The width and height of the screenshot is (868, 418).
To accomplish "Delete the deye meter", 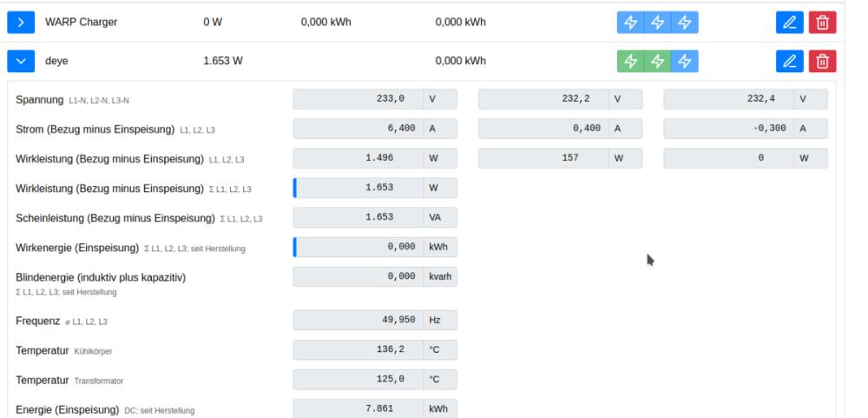I will (x=822, y=61).
